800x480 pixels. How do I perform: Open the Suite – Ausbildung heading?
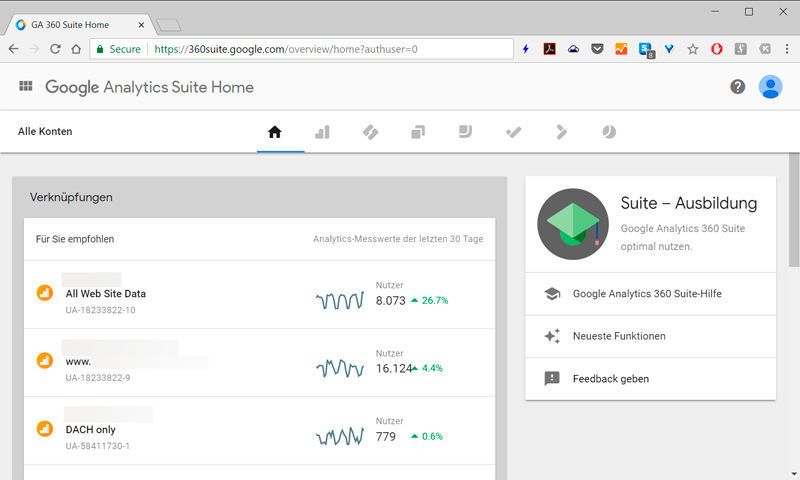tap(689, 203)
